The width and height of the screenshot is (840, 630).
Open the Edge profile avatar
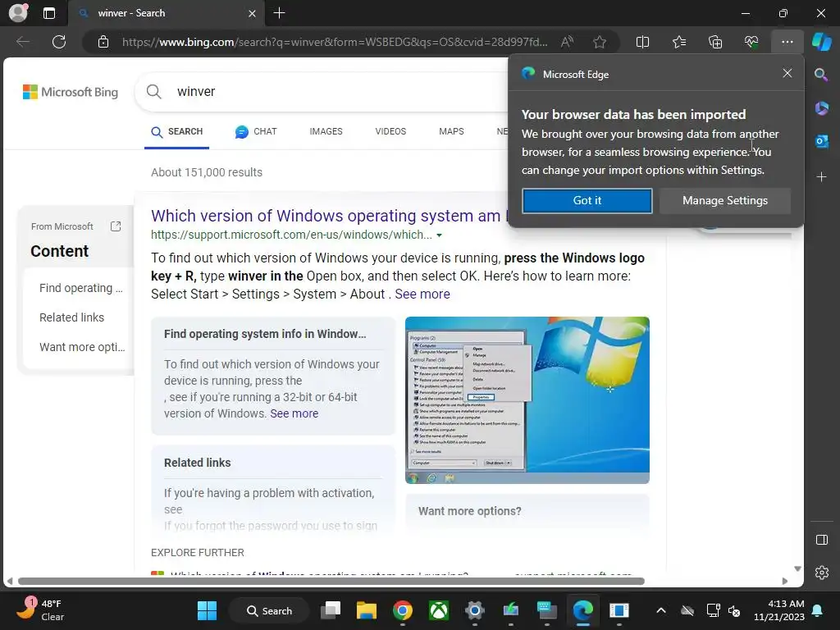tap(18, 13)
